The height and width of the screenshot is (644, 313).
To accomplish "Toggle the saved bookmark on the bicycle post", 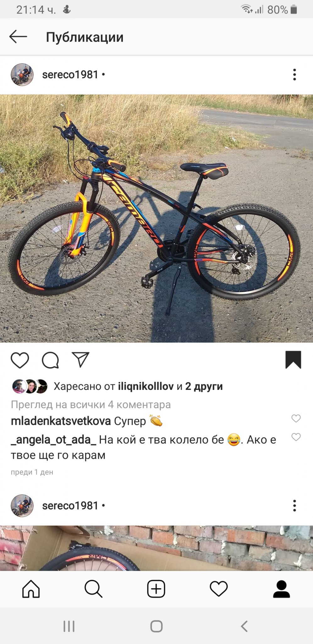I will 293,359.
